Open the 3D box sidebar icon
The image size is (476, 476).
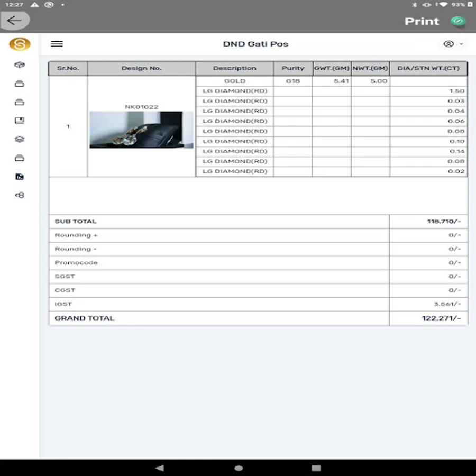point(20,65)
